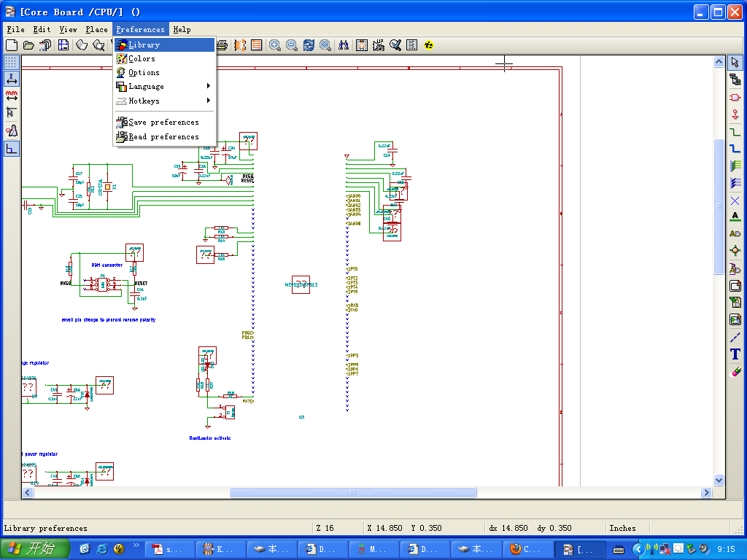This screenshot has height=560, width=747.
Task: Click the Print schematic icon
Action: click(x=222, y=45)
